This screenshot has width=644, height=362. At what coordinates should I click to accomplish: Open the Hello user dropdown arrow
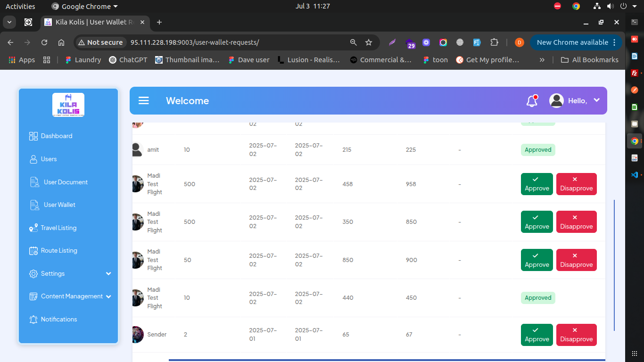pyautogui.click(x=596, y=100)
